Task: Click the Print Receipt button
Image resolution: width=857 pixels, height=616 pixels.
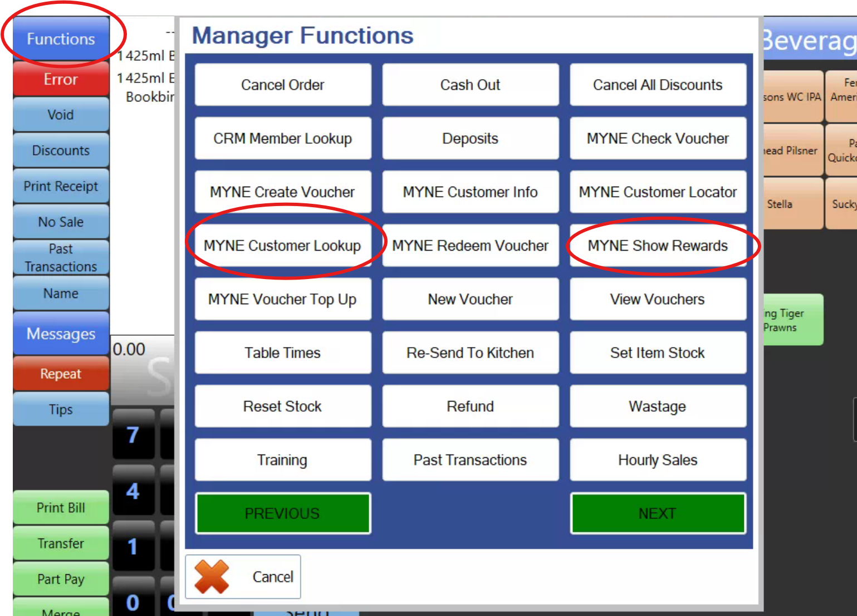Action: [61, 186]
